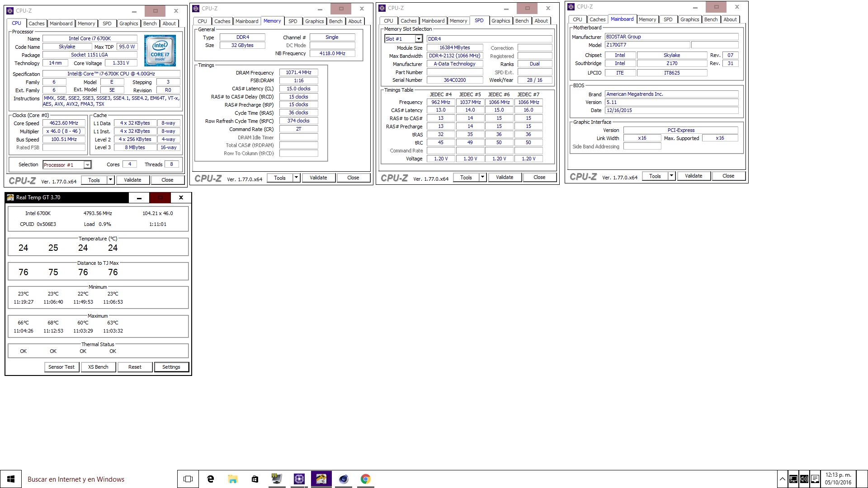The image size is (868, 488).
Task: Open the Slot #1 memory slot dropdown
Action: [419, 39]
